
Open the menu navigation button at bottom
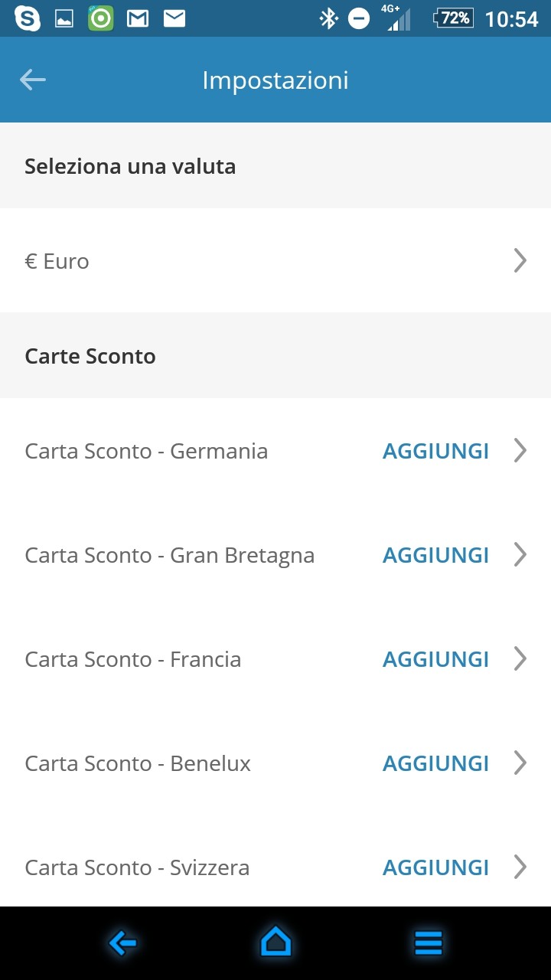429,942
